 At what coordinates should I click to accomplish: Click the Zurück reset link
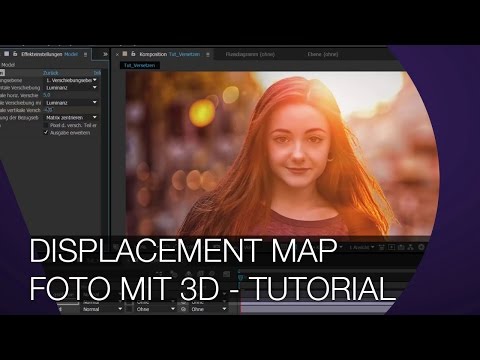click(51, 73)
